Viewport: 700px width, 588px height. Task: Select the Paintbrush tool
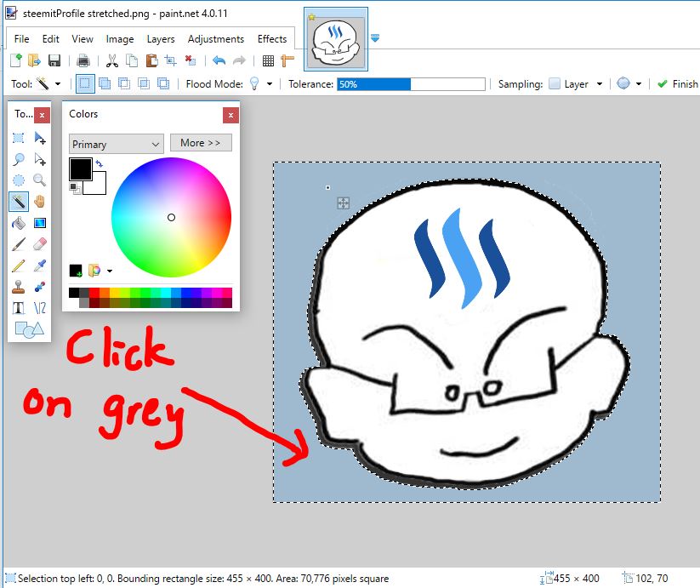[19, 244]
